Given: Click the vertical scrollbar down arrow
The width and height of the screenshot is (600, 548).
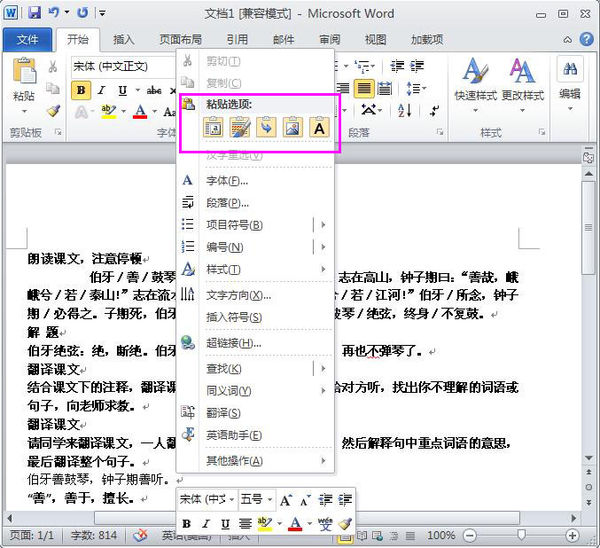Looking at the screenshot, I should point(589,458).
